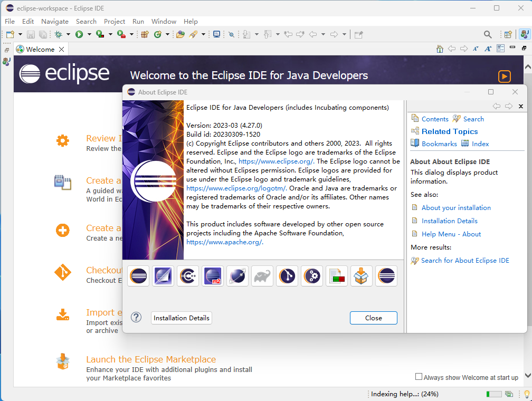
Task: Open the About your installation help link
Action: coord(456,208)
